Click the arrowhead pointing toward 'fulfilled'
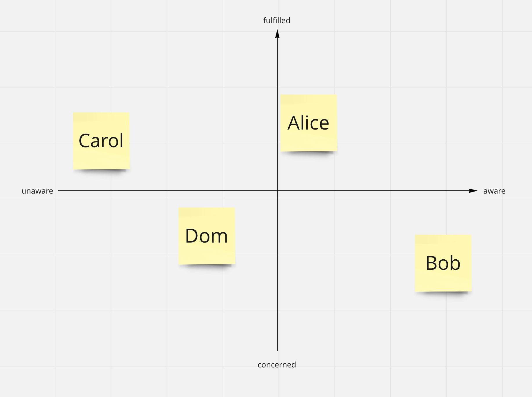 pyautogui.click(x=277, y=34)
